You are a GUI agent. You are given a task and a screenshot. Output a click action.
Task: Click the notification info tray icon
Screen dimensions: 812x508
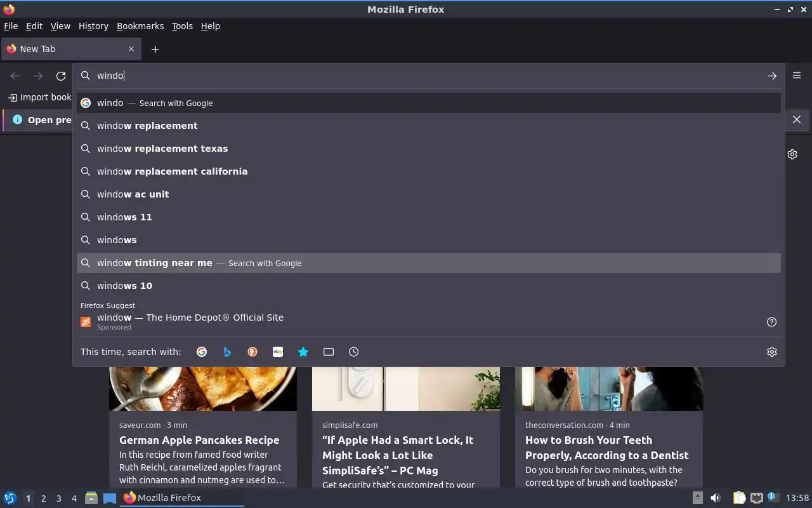point(773,497)
